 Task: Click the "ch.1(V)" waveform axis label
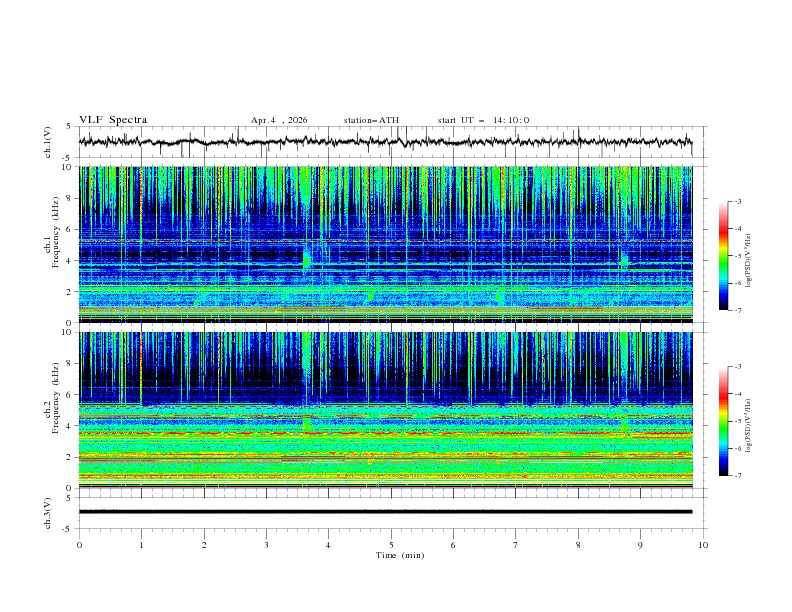click(x=48, y=142)
